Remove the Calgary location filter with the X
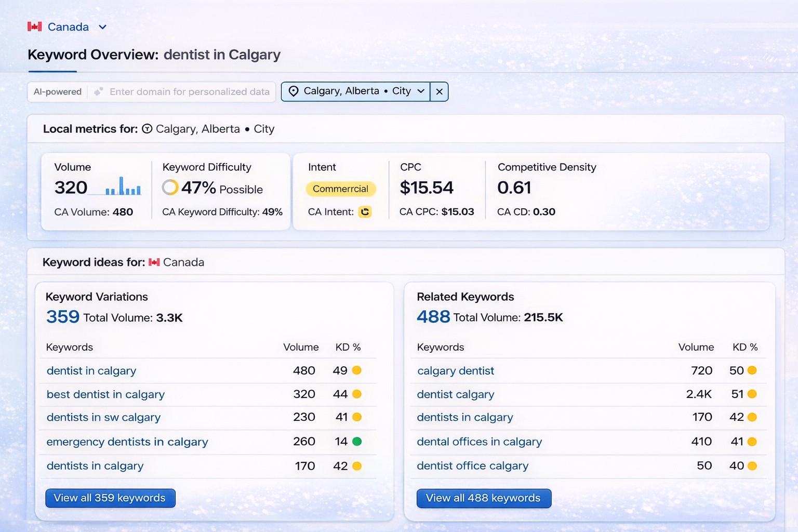The image size is (798, 532). point(439,91)
